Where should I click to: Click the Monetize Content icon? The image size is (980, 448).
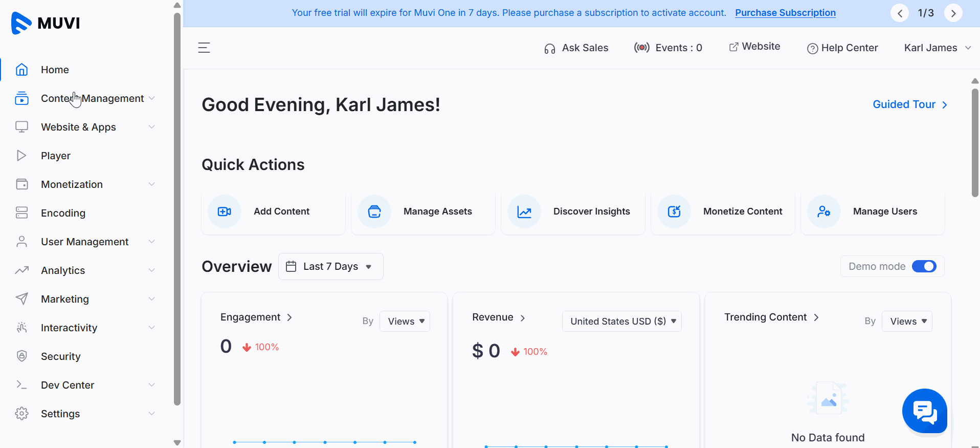pos(674,211)
